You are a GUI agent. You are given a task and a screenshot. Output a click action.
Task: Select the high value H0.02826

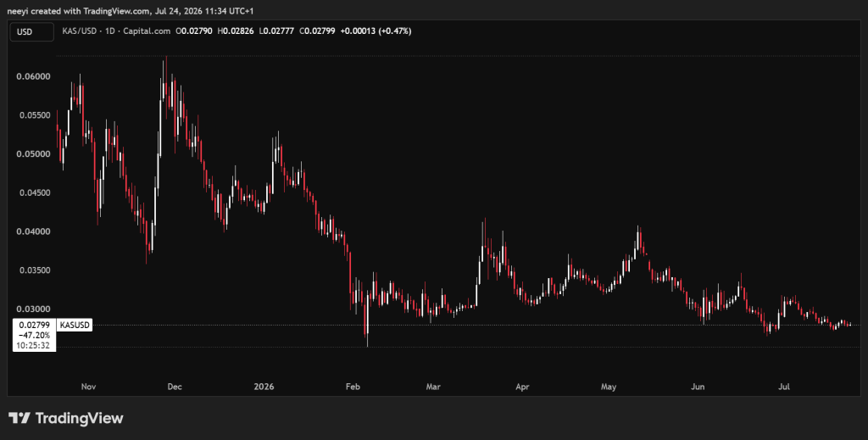236,31
